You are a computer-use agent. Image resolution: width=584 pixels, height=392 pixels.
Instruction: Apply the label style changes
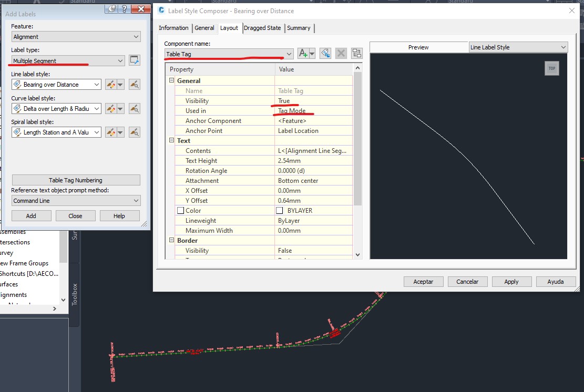click(511, 281)
